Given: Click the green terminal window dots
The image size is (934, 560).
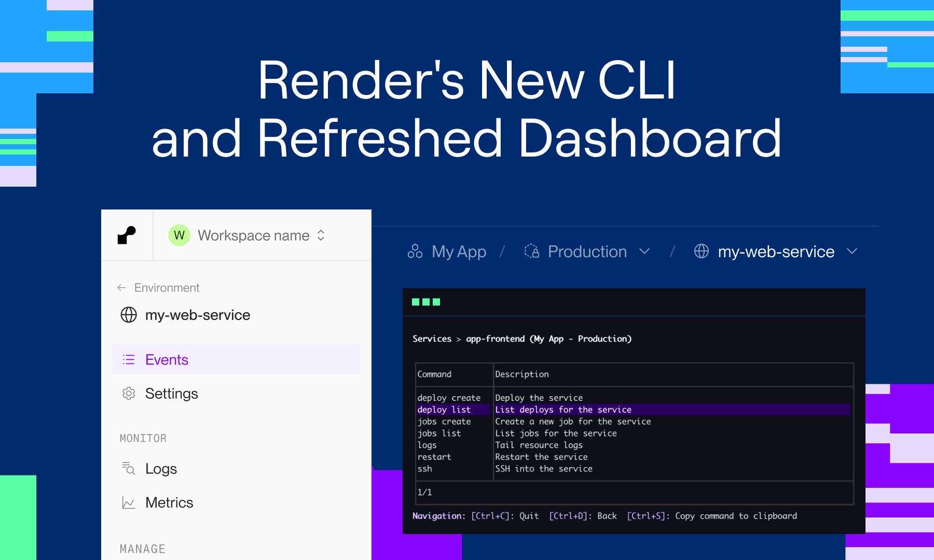Looking at the screenshot, I should (x=426, y=302).
